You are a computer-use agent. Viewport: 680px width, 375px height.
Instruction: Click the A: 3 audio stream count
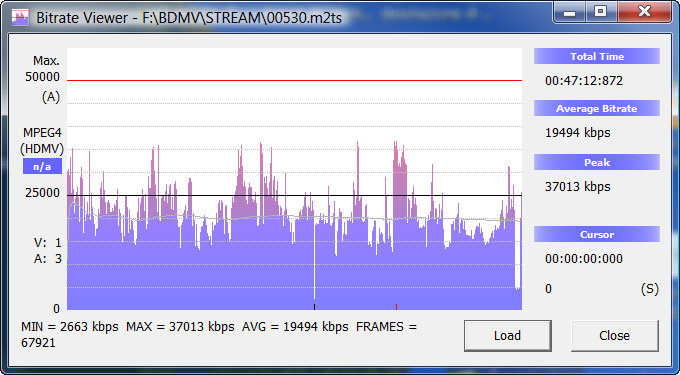(48, 259)
